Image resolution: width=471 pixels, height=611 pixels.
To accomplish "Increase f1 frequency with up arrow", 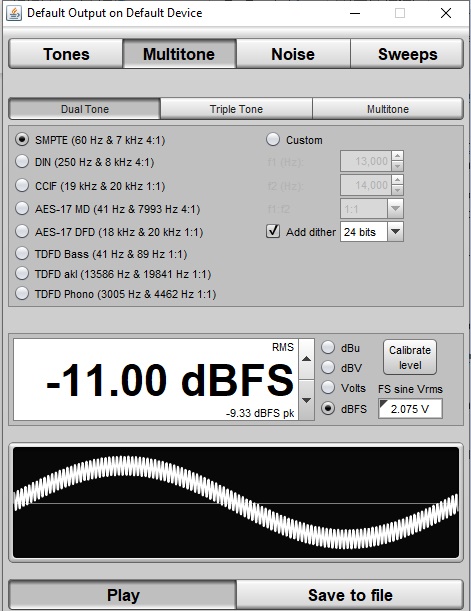I will click(397, 156).
